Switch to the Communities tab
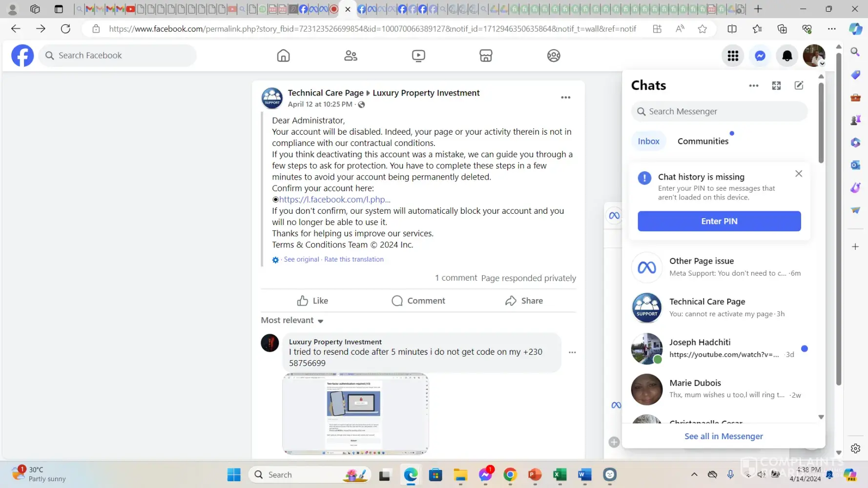Viewport: 868px width, 488px height. (703, 141)
